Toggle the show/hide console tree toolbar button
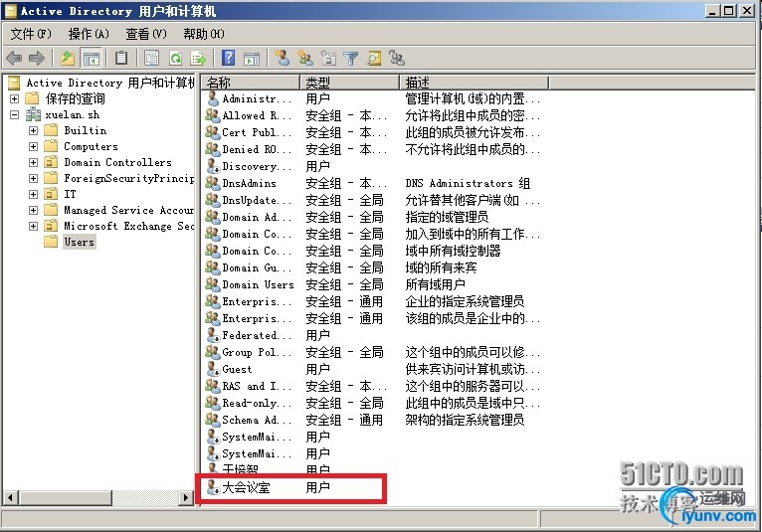762x532 pixels. pos(91,59)
